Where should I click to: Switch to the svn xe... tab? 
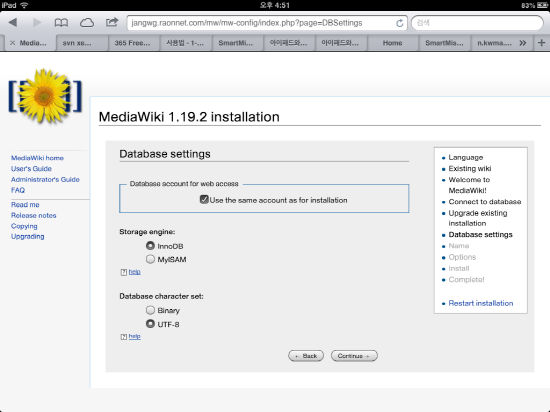coord(82,43)
